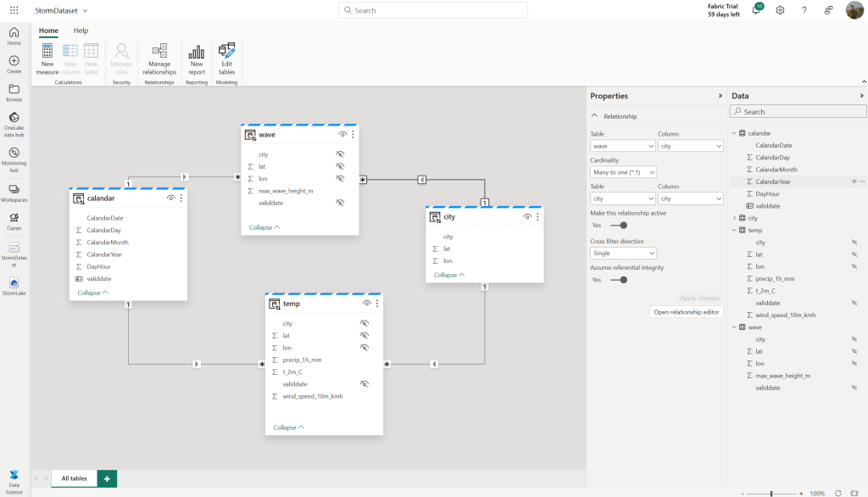Click Data pane Search field
Image resolution: width=868 pixels, height=497 pixels.
pyautogui.click(x=798, y=111)
